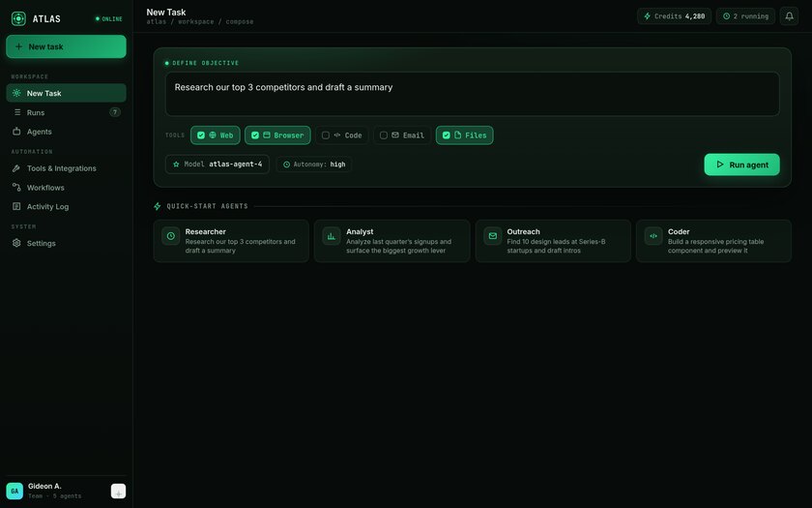Click the Analyst bar chart icon
Viewport: 812px width, 508px height.
(x=332, y=236)
